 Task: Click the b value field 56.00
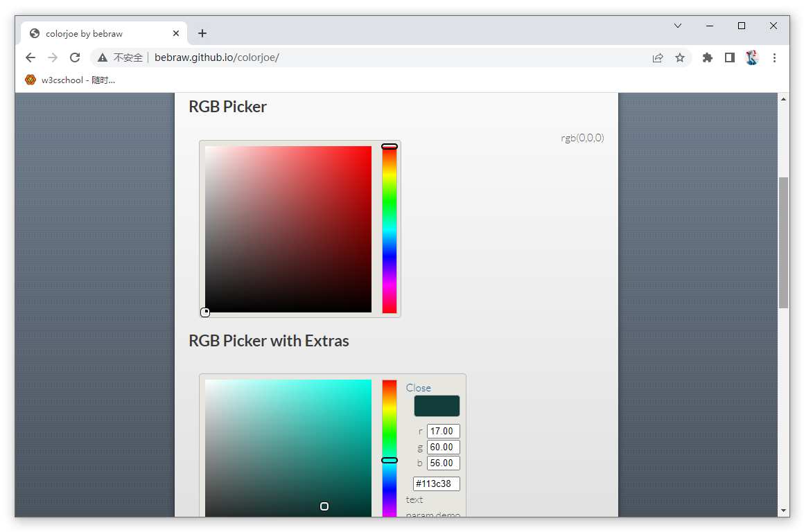443,463
